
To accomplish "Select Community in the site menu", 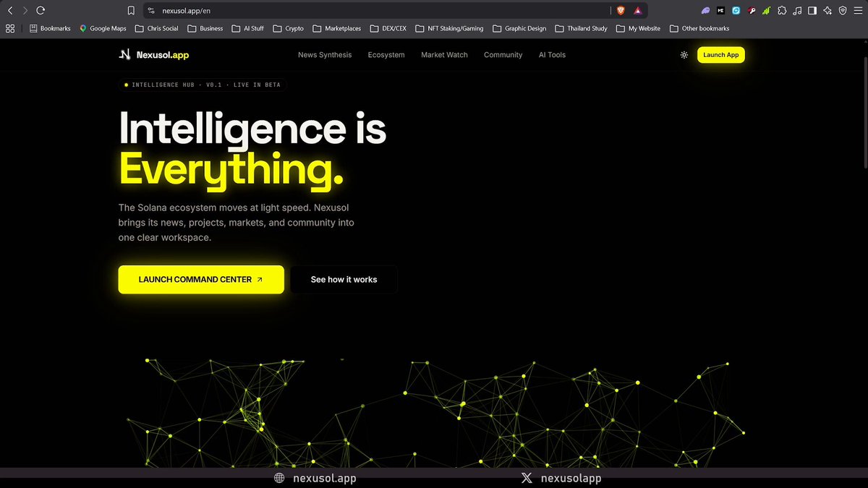I will 503,55.
